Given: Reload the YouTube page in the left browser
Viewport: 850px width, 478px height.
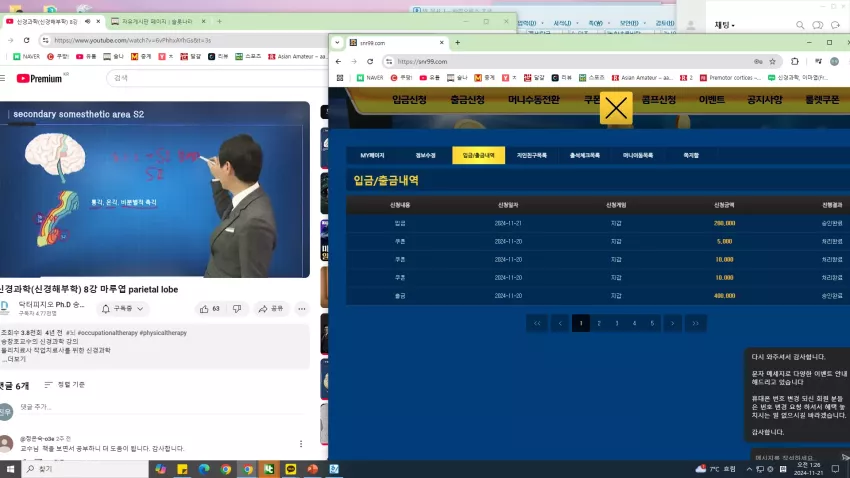Looking at the screenshot, I should tap(27, 40).
